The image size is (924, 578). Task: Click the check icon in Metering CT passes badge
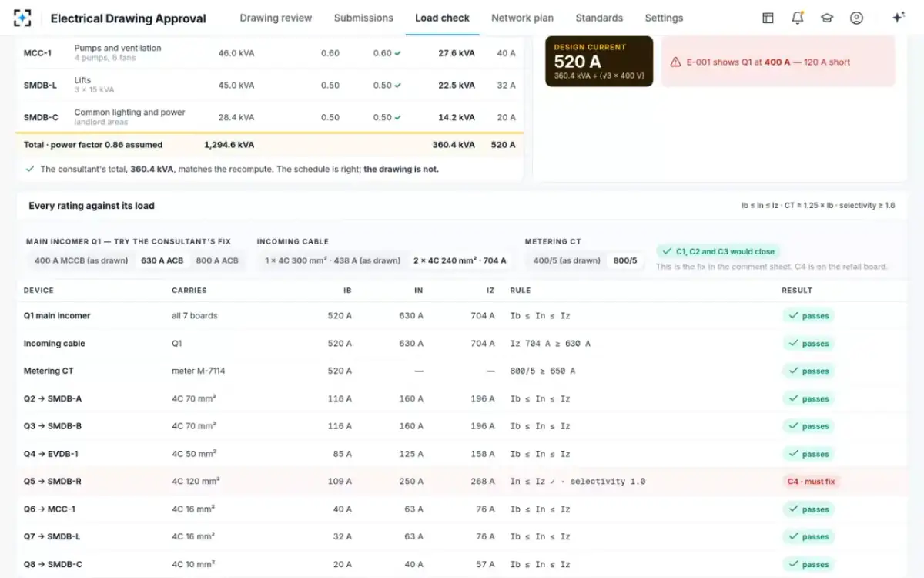[792, 371]
